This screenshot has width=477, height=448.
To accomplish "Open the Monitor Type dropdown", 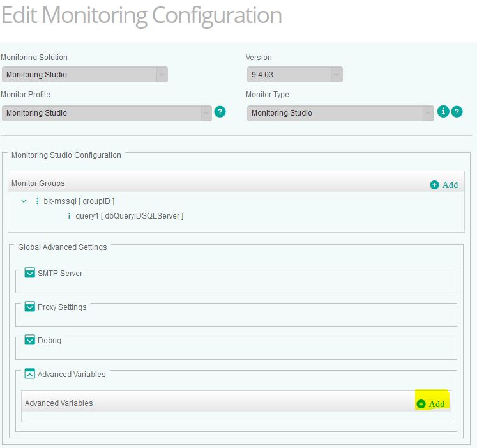I will point(340,113).
